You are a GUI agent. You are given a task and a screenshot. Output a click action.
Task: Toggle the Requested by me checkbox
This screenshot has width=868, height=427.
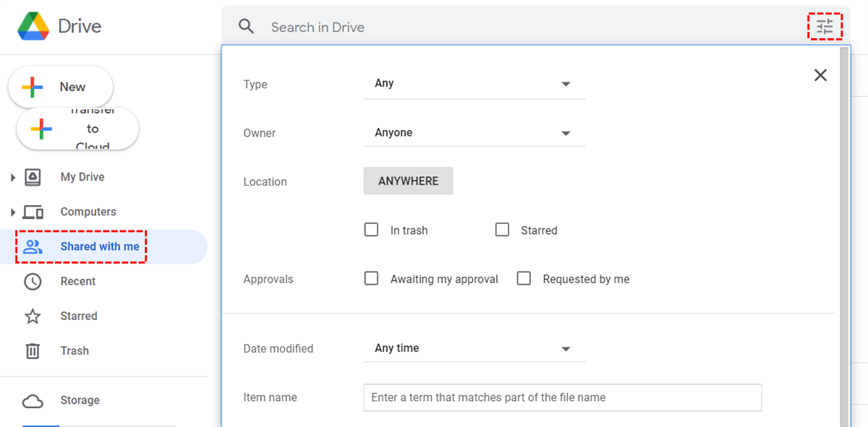tap(524, 278)
